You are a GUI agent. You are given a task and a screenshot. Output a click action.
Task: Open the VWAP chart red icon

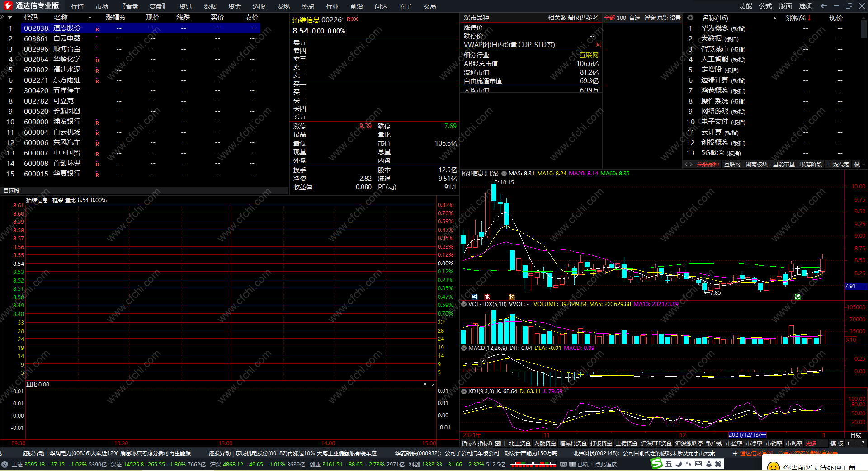click(599, 44)
